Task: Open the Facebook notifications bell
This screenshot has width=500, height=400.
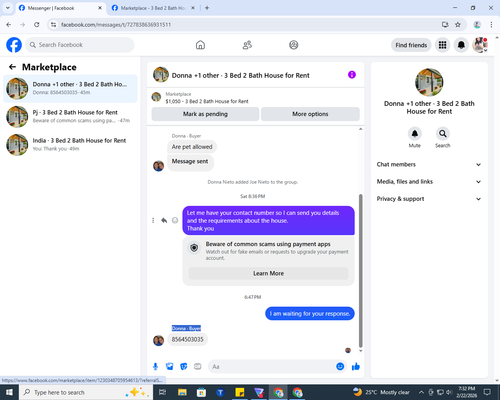Action: click(x=461, y=45)
